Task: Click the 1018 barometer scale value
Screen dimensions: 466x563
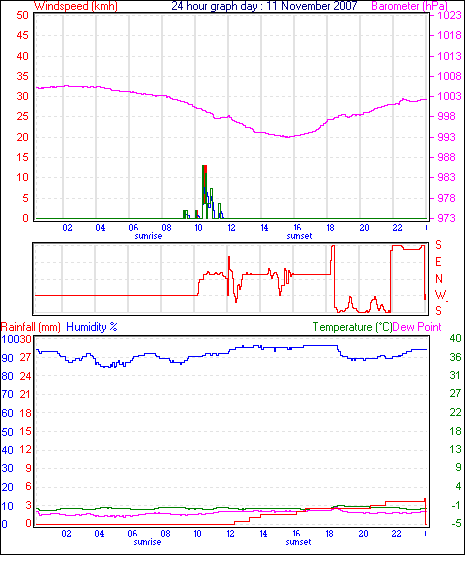Action: click(x=449, y=36)
